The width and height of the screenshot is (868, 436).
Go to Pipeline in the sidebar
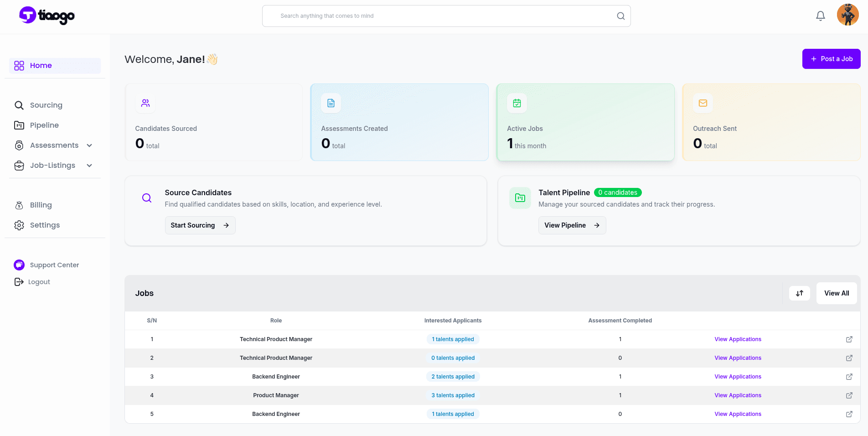coord(44,125)
